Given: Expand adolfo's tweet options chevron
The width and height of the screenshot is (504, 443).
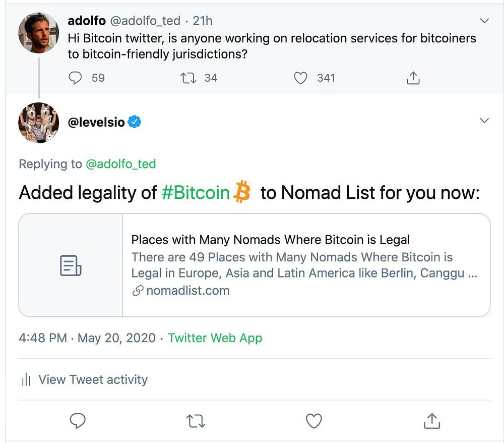Looking at the screenshot, I should coord(484,21).
